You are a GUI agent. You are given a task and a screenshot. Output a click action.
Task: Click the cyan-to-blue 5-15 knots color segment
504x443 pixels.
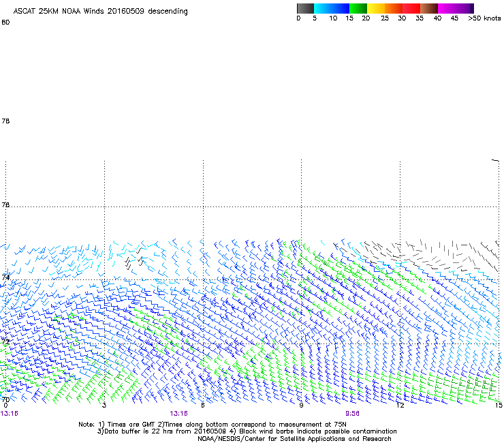point(332,8)
